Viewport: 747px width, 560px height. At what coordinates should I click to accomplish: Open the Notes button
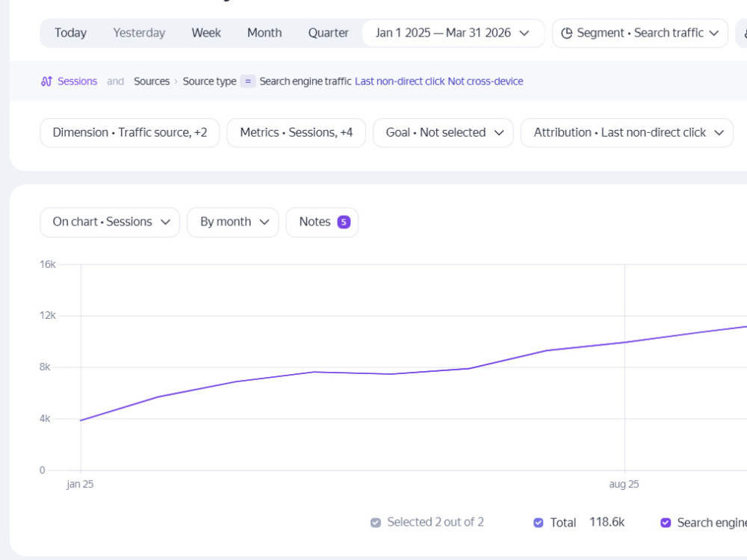(322, 222)
